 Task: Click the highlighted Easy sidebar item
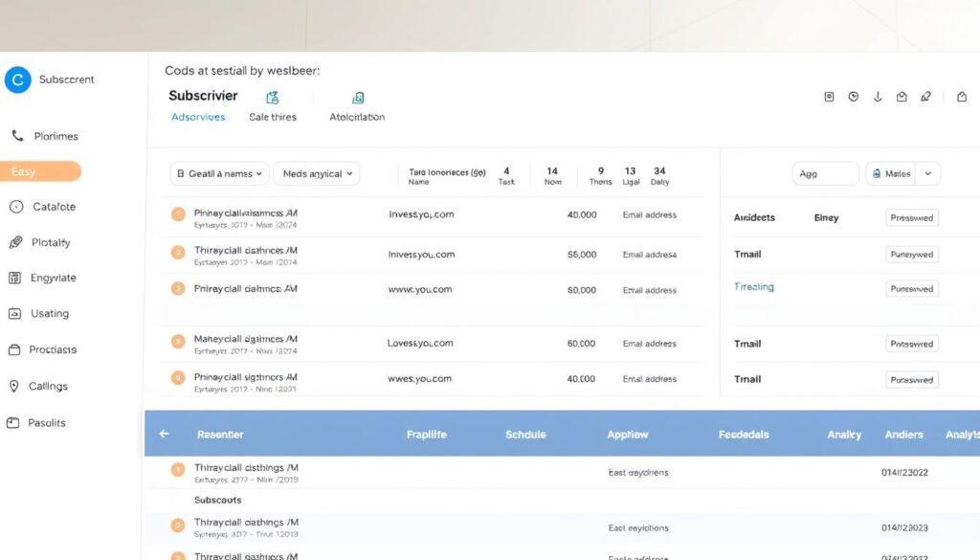point(41,172)
